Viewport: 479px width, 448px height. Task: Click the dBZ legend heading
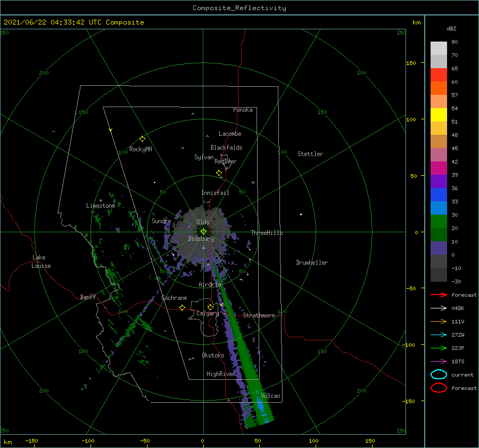coord(451,29)
